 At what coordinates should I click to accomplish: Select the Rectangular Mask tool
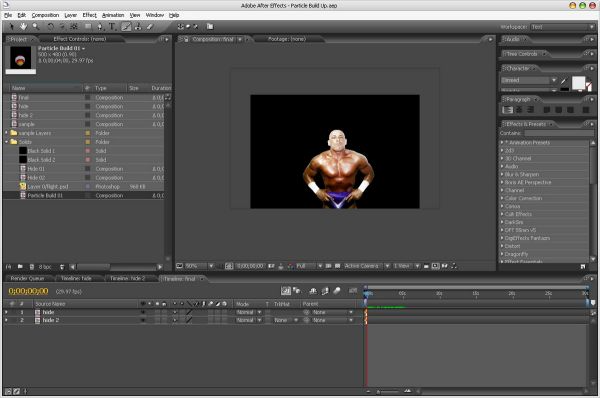click(x=88, y=26)
